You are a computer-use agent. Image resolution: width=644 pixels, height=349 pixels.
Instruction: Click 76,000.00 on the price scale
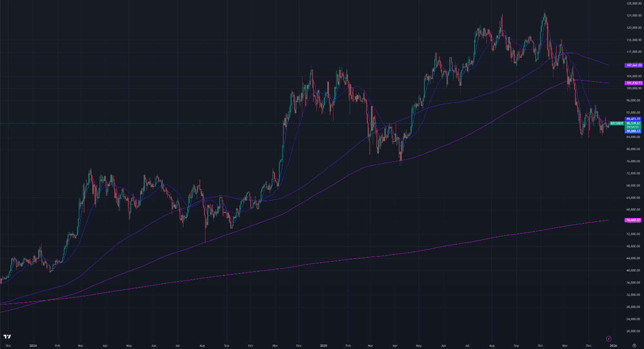point(633,161)
